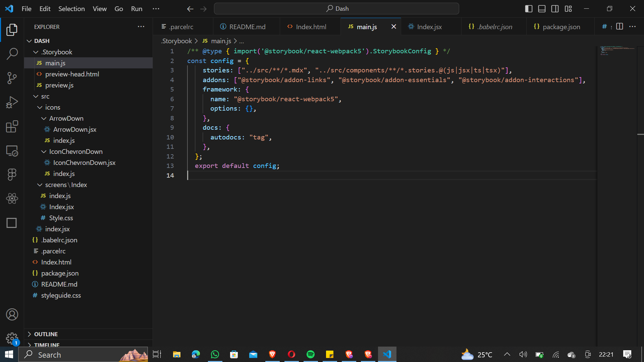Toggle the secondary side bar visibility
Screen dimensions: 644x362
555,9
